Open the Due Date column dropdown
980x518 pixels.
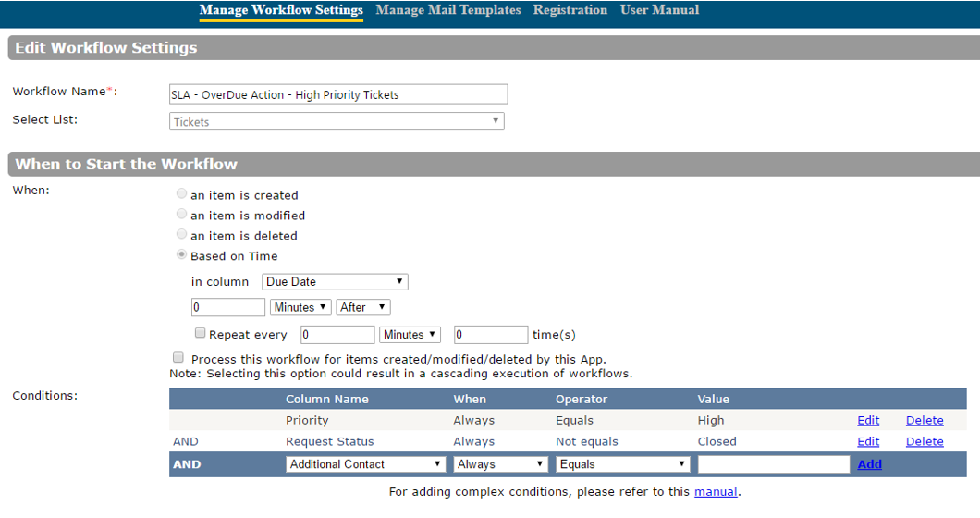pyautogui.click(x=335, y=282)
